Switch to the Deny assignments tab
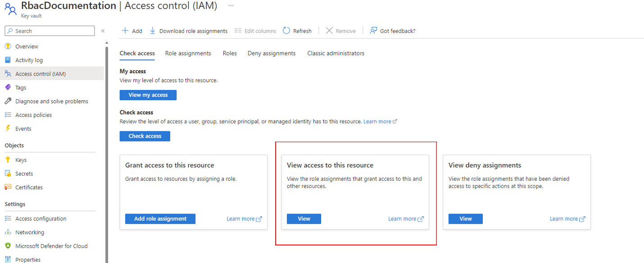644x263 pixels. pyautogui.click(x=272, y=53)
